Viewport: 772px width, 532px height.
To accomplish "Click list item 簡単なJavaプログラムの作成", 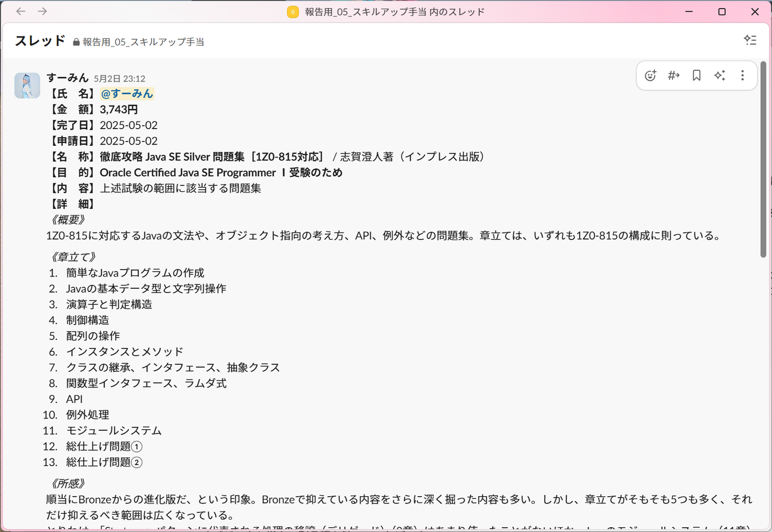I will point(135,273).
